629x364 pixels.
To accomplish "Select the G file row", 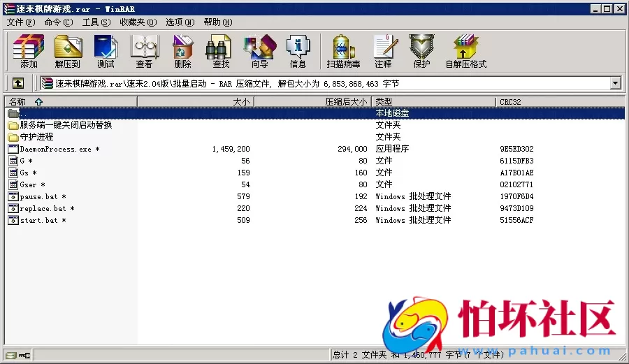I will tap(315, 161).
